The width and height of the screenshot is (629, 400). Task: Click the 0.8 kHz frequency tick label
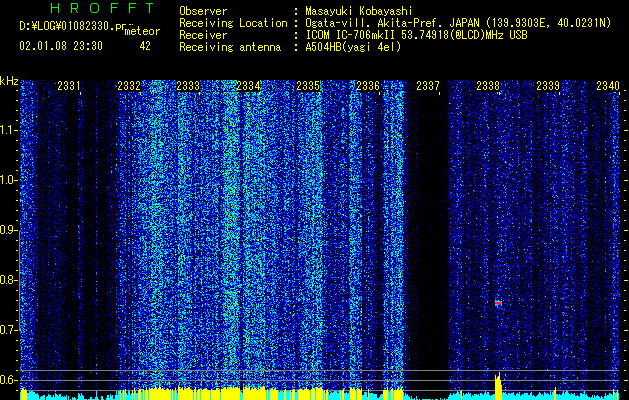click(x=9, y=280)
